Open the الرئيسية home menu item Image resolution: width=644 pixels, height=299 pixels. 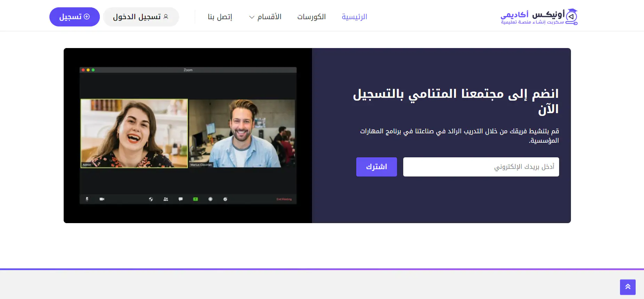(x=354, y=17)
